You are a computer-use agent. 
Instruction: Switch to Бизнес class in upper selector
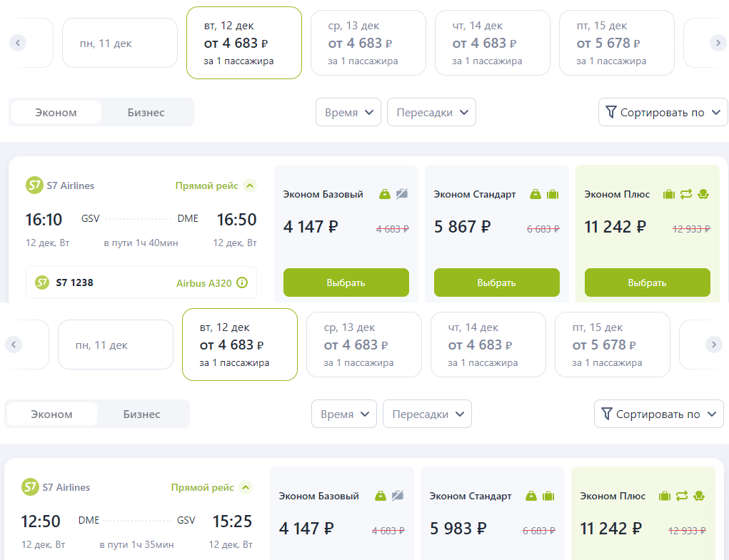146,113
